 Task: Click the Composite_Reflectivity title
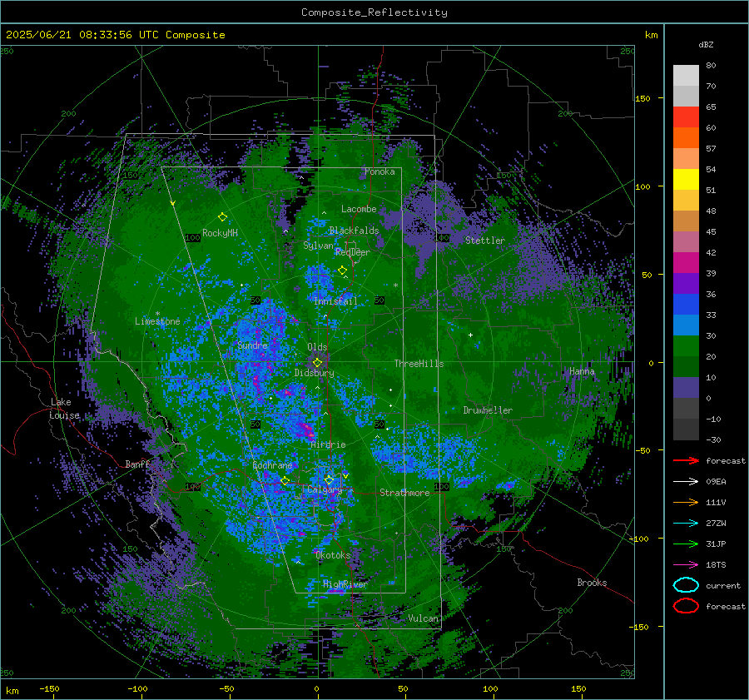(374, 12)
